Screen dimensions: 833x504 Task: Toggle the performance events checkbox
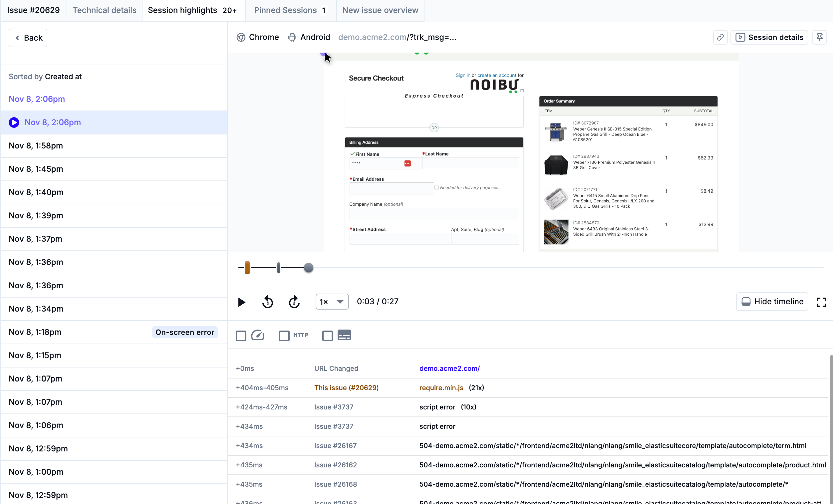pyautogui.click(x=241, y=336)
